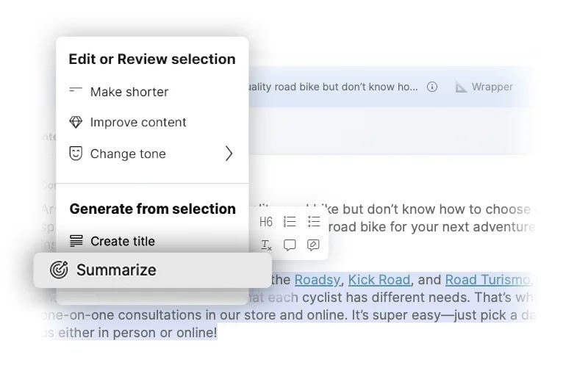The height and width of the screenshot is (371, 588).
Task: Open the Road Turismo link
Action: tap(487, 280)
